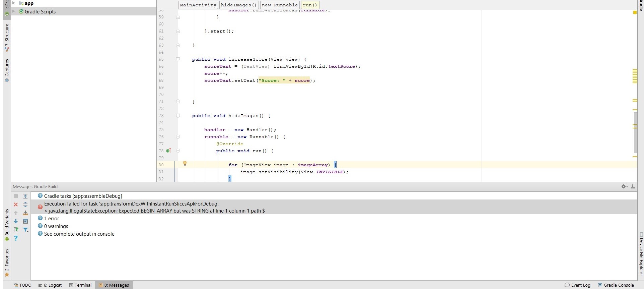
Task: Select the Execution failed error message row
Action: click(x=334, y=207)
